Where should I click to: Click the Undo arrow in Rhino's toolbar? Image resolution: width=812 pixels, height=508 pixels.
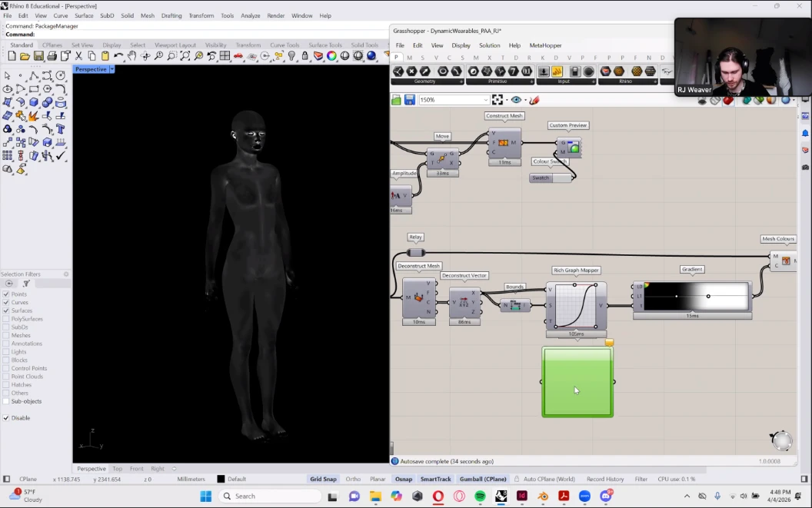(118, 56)
